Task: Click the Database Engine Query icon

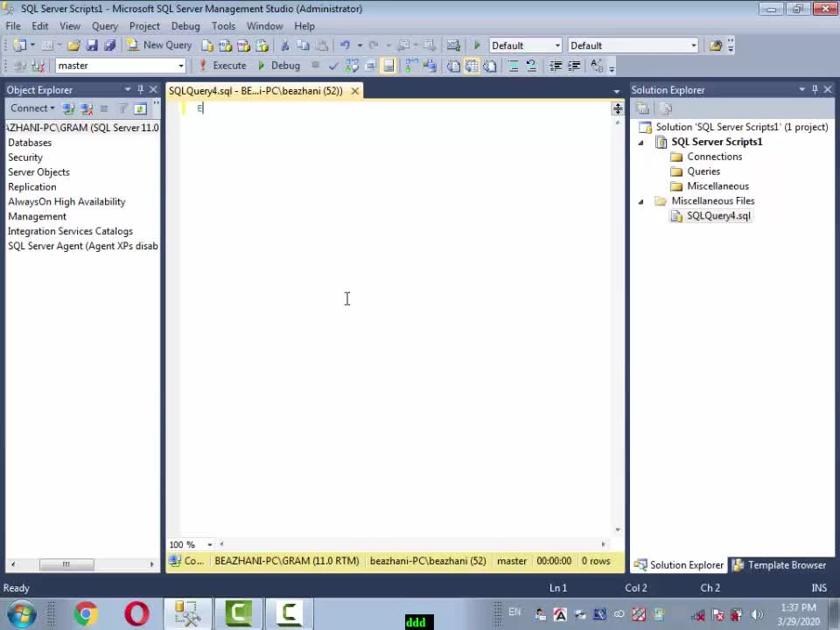Action: 207,45
